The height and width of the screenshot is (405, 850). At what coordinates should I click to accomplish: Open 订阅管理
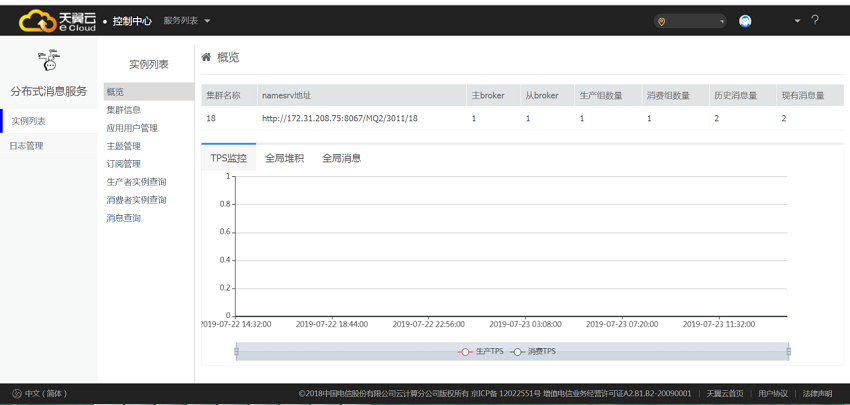(124, 164)
